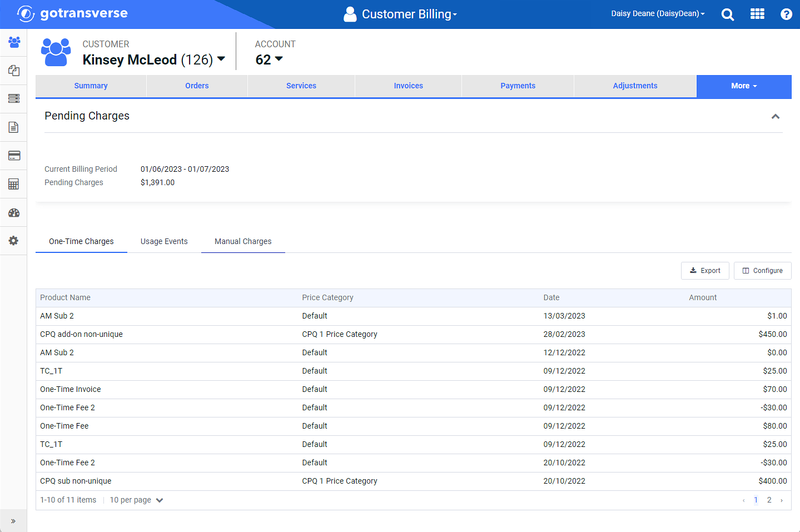Switch to the Adjustments tab
Image resolution: width=800 pixels, height=532 pixels.
[x=635, y=86]
